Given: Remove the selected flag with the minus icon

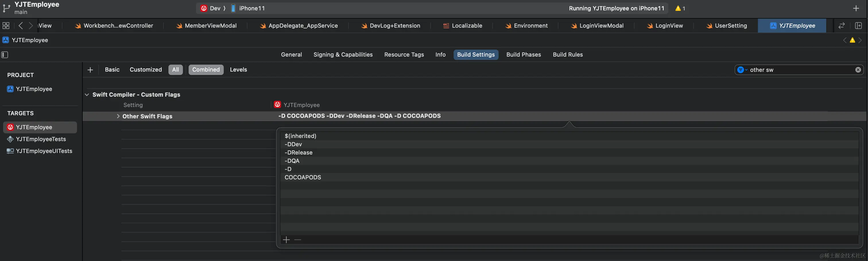Looking at the screenshot, I should (x=298, y=240).
